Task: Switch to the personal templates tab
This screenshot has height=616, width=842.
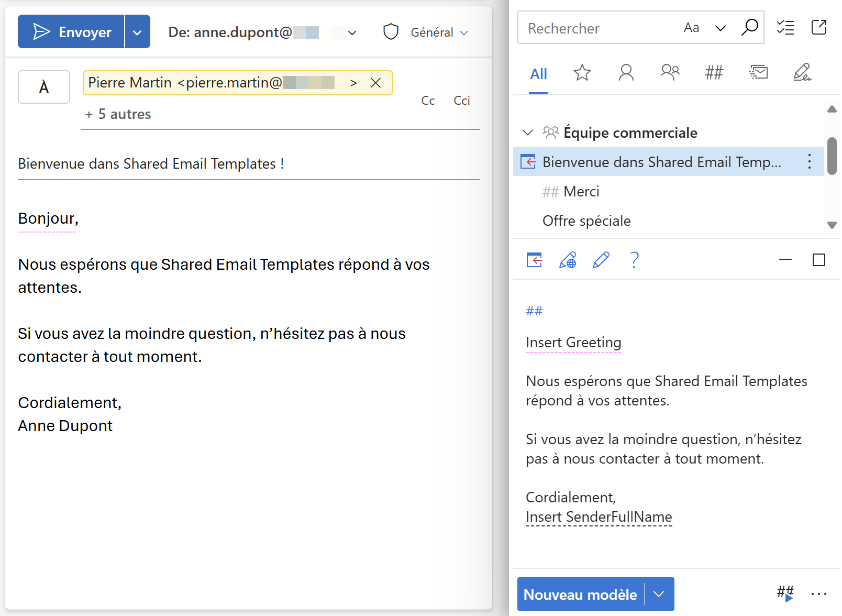Action: (626, 72)
